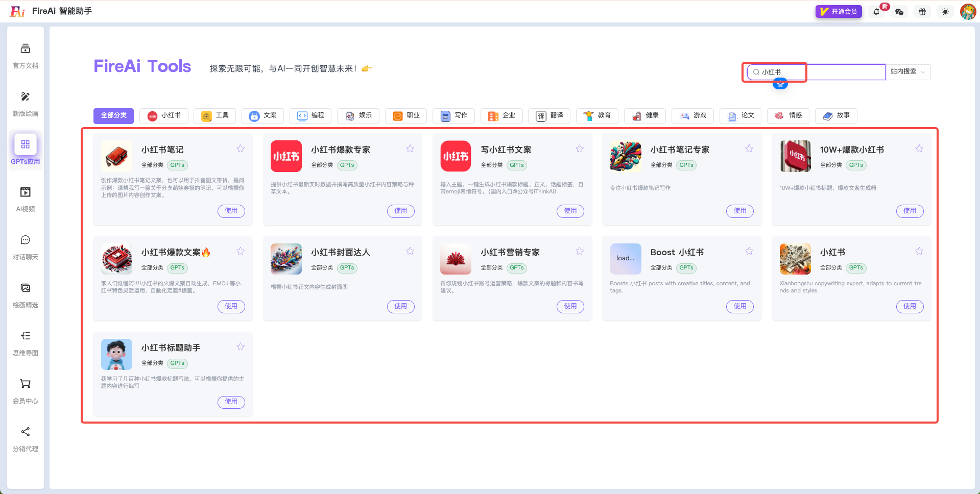
Task: Open 会员中心 cart icon
Action: pos(25,384)
